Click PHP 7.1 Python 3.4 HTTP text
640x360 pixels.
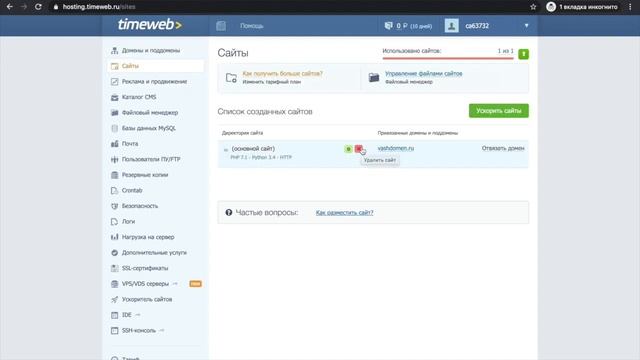[261, 157]
